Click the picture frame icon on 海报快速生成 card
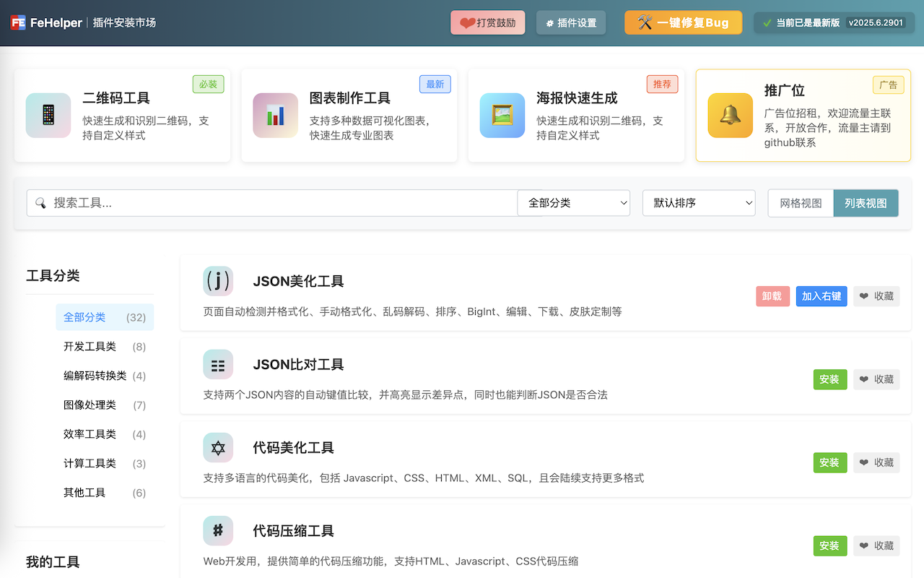 [502, 115]
